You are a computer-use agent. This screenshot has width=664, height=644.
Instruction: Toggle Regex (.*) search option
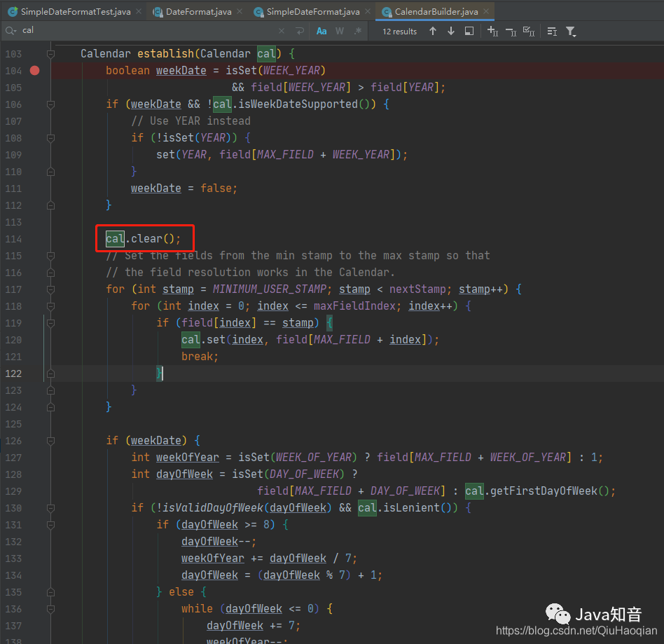coord(358,31)
